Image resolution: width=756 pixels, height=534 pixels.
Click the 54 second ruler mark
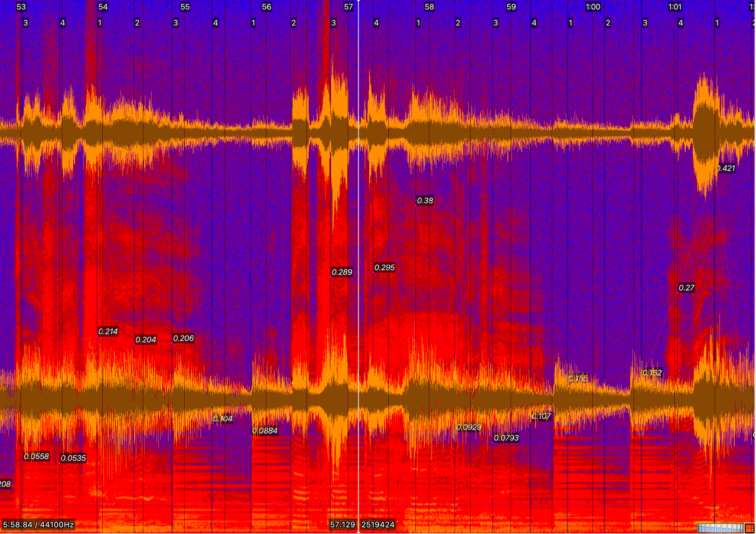click(103, 7)
